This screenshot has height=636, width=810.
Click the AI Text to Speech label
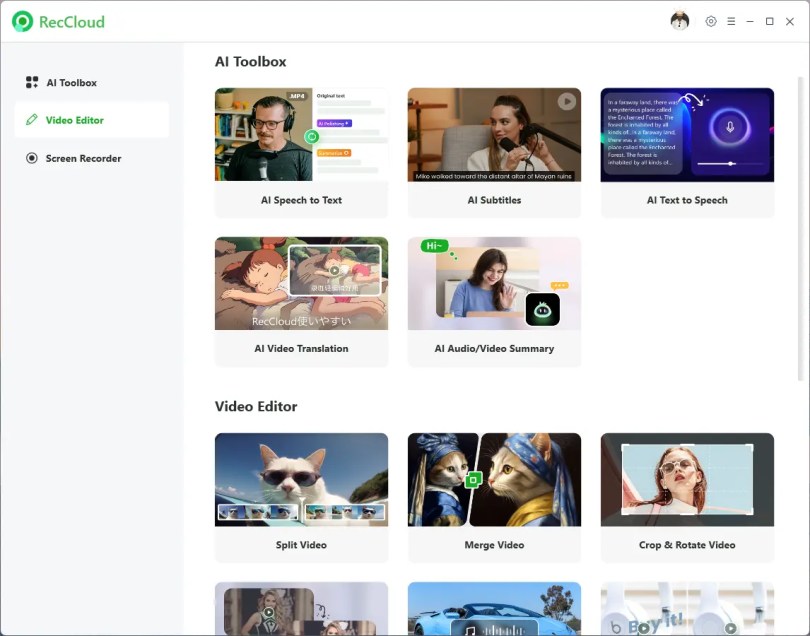[687, 200]
